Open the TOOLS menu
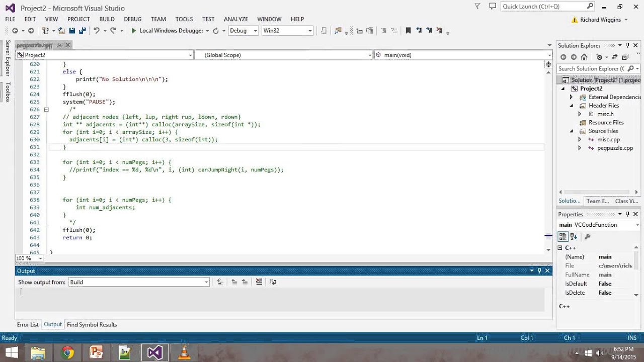The height and width of the screenshot is (362, 644). pos(184,19)
